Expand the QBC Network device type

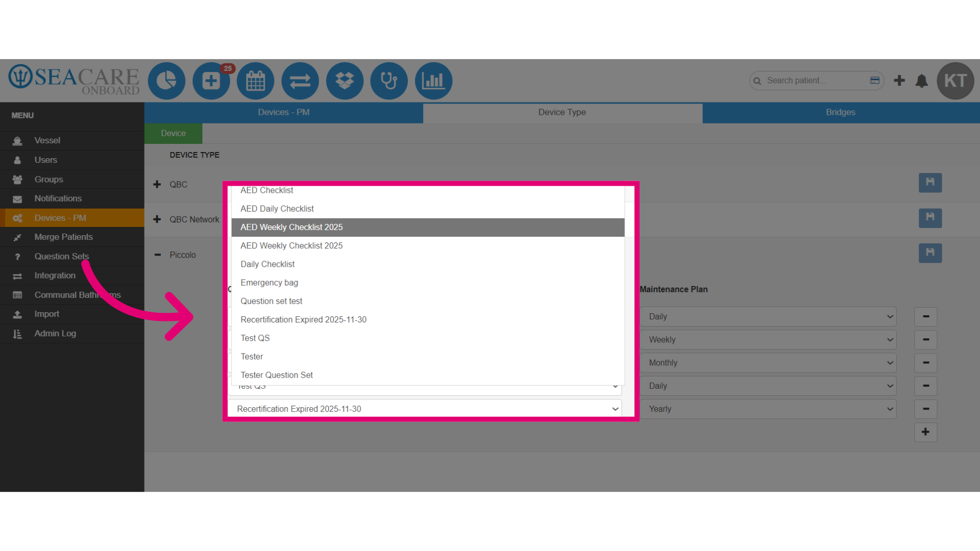click(157, 219)
